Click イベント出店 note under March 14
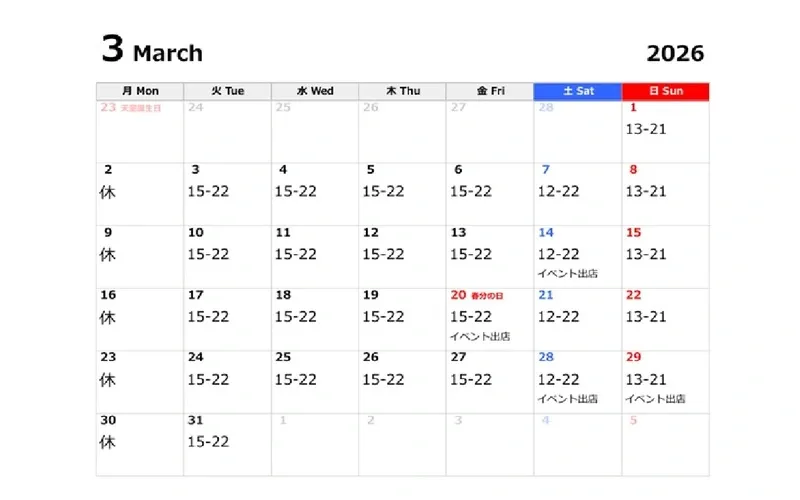800x500 pixels. coord(567,273)
